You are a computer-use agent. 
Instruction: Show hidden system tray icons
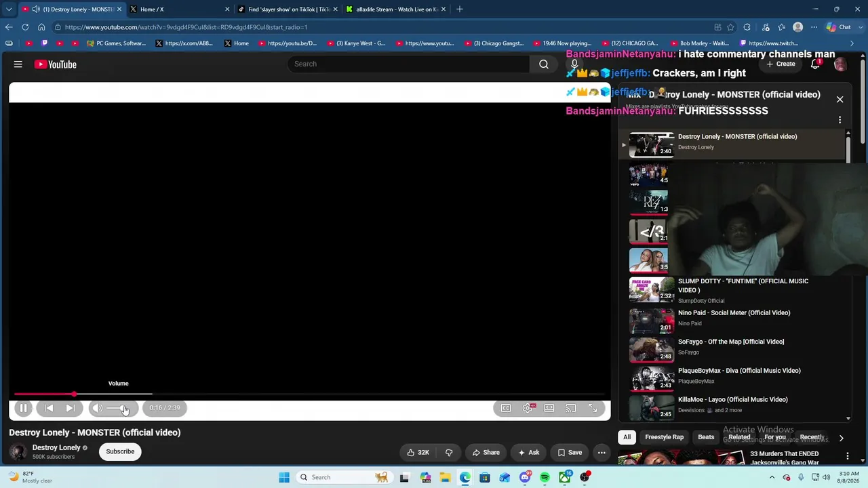click(772, 477)
